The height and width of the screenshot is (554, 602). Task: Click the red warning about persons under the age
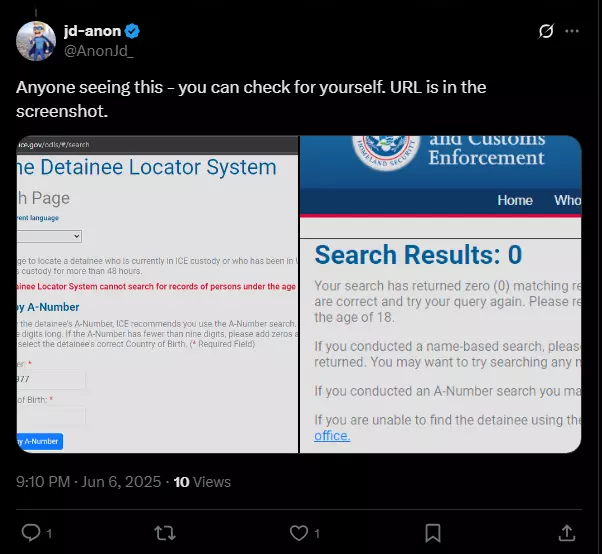[156, 286]
